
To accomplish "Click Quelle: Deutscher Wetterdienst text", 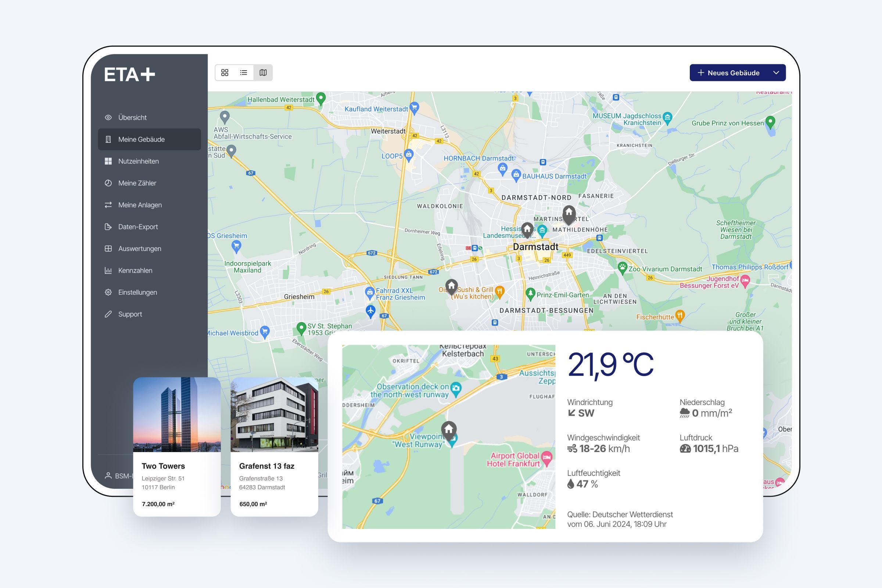I will (x=620, y=514).
